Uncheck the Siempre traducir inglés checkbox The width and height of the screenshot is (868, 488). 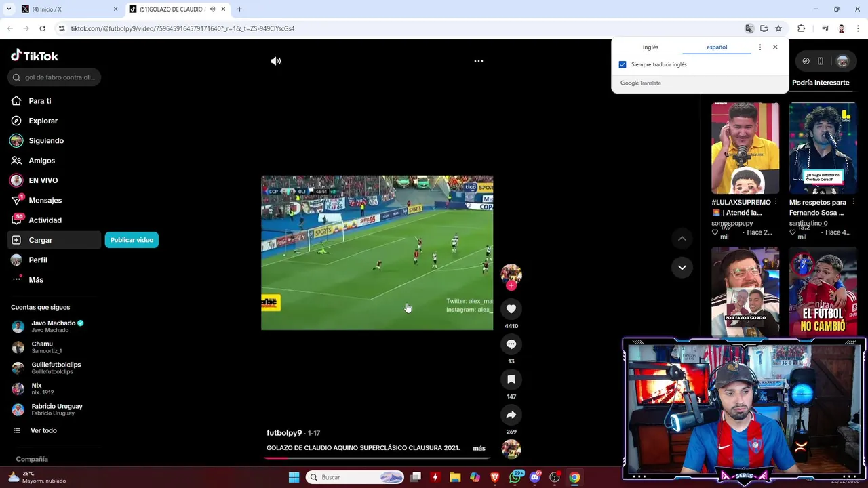(623, 64)
